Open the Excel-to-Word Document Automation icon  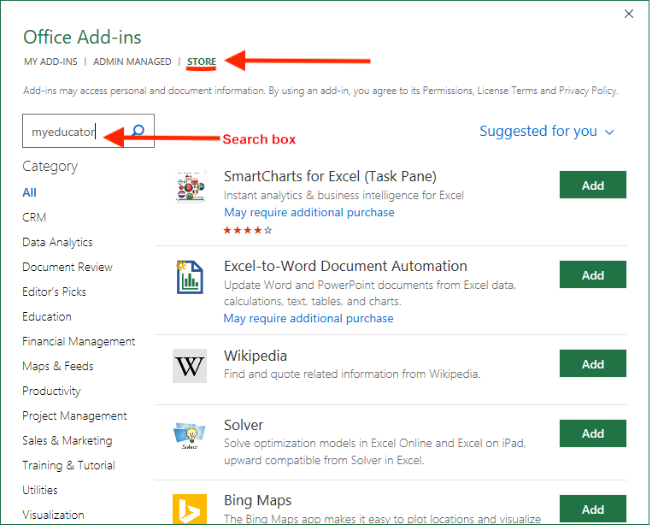point(190,277)
